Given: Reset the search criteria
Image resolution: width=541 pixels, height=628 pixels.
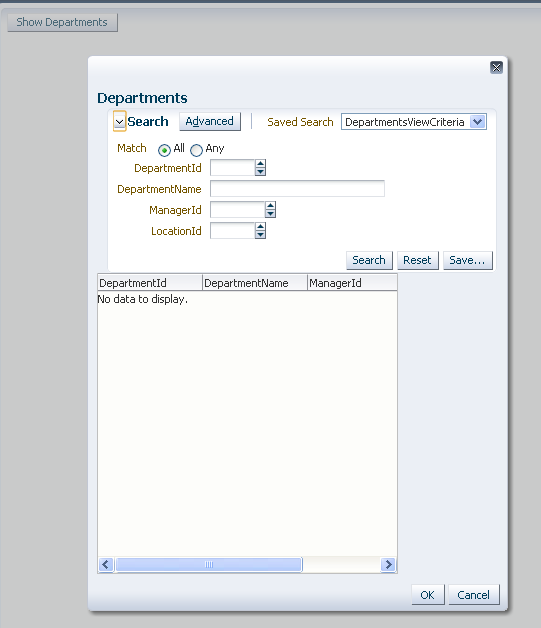Looking at the screenshot, I should [x=418, y=260].
